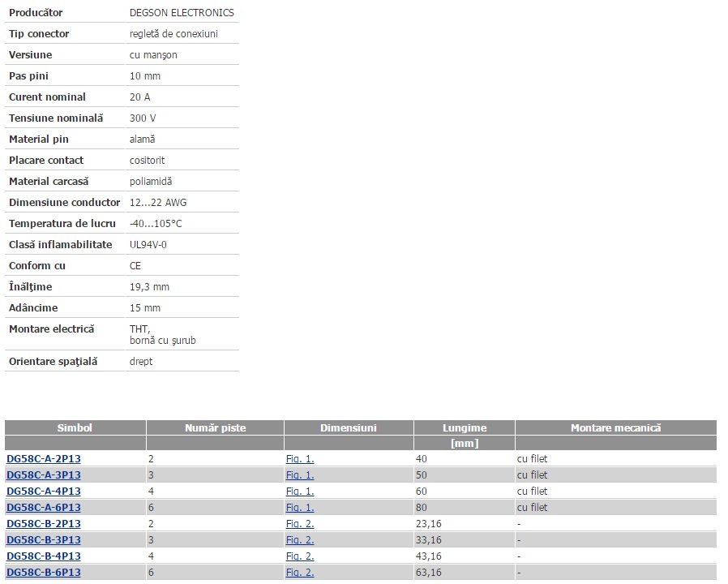Click length 63,16 in DG58C-B-6P13 row
728x584 pixels.
(429, 573)
